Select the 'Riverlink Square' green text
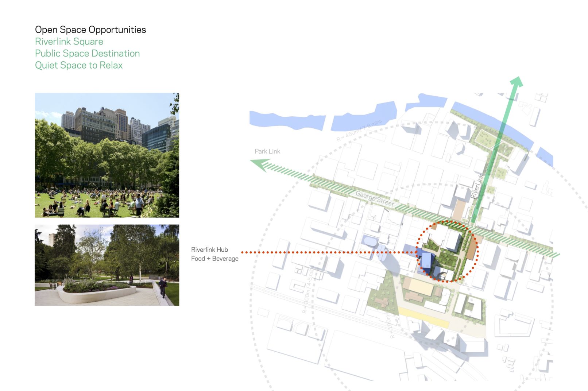 (x=69, y=42)
